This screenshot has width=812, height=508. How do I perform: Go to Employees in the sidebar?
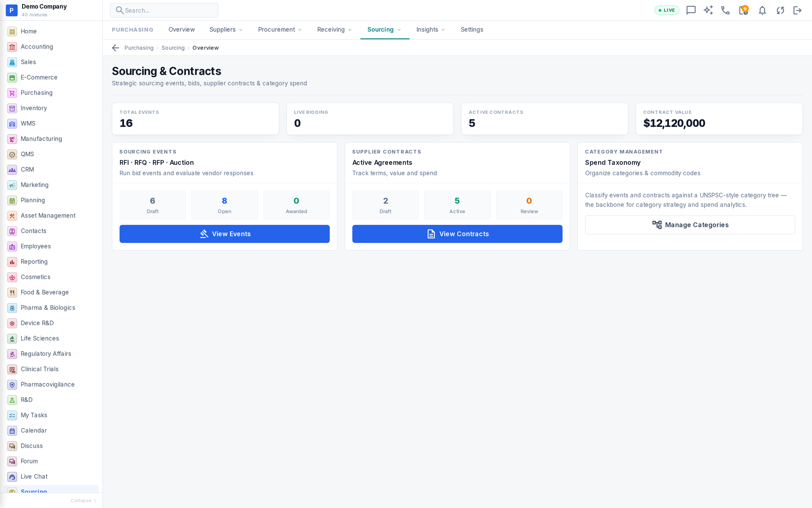coord(51,247)
